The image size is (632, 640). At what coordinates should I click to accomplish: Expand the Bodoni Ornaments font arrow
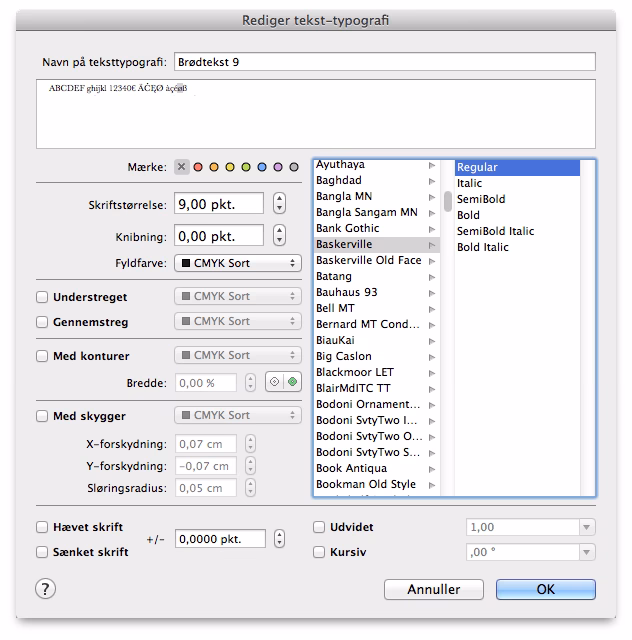click(432, 405)
